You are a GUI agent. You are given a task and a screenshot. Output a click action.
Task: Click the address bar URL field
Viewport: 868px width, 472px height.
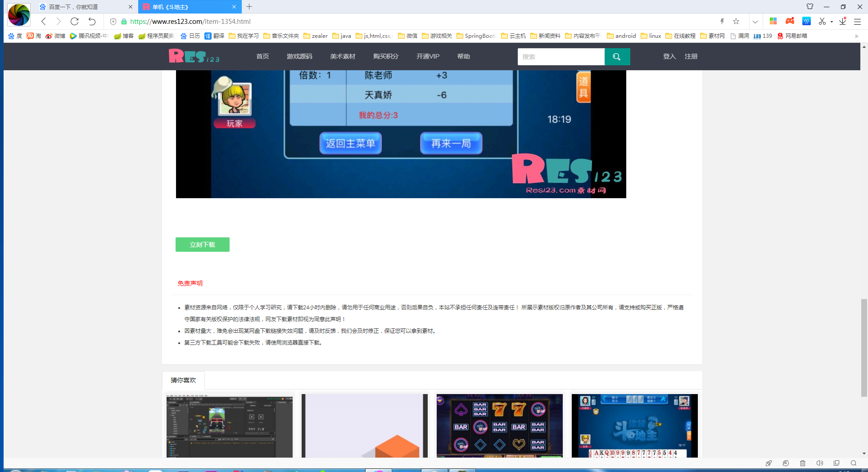(x=419, y=21)
